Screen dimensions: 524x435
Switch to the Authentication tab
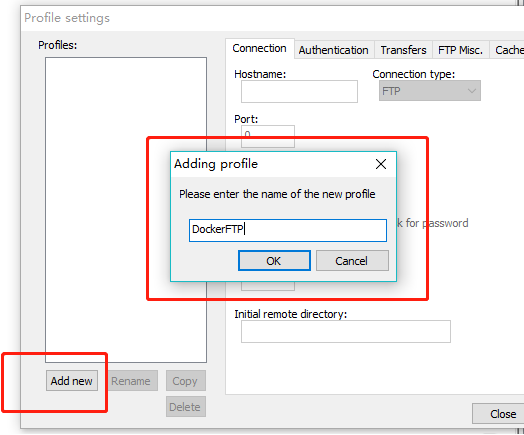pyautogui.click(x=334, y=50)
